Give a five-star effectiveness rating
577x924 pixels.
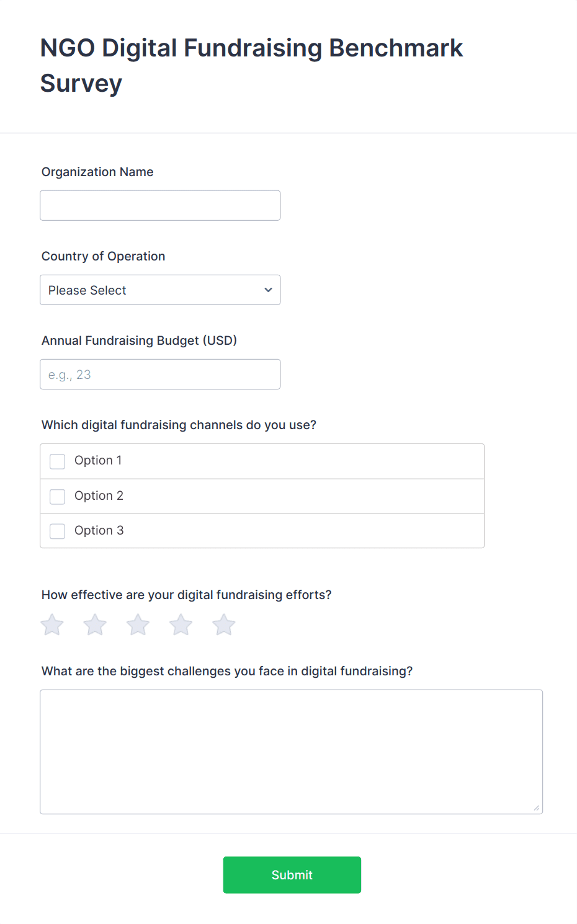click(224, 624)
